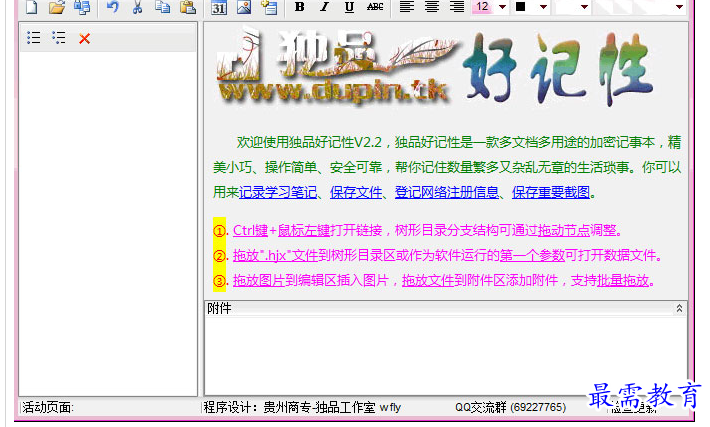This screenshot has height=427, width=710.
Task: Open the blank highlight color dropdown
Action: pyautogui.click(x=584, y=7)
